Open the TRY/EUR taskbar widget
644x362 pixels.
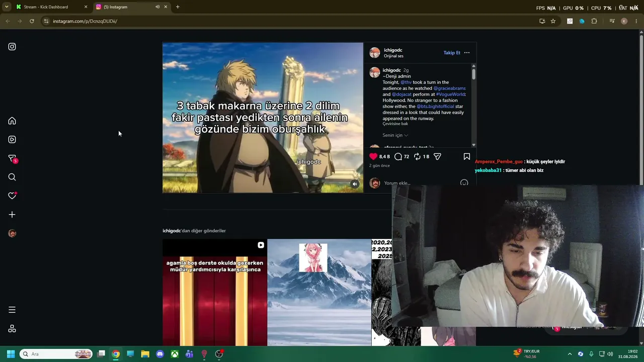pyautogui.click(x=526, y=354)
